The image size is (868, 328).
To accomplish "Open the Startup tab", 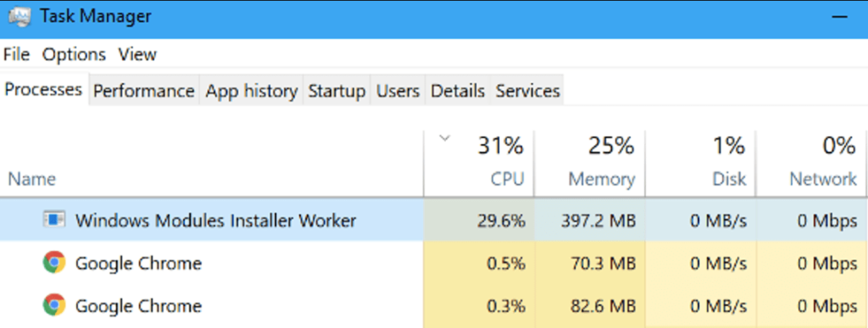I will point(337,91).
